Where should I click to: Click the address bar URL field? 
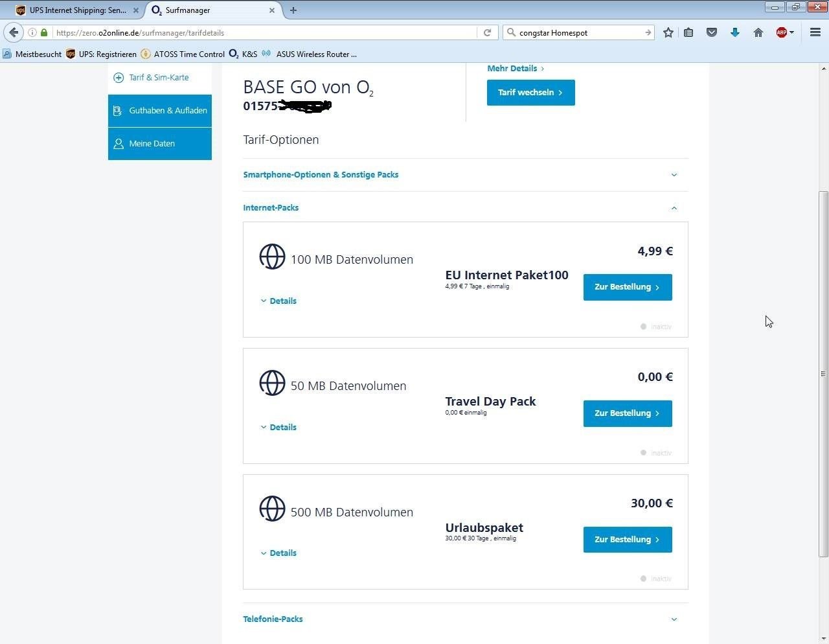click(x=266, y=32)
